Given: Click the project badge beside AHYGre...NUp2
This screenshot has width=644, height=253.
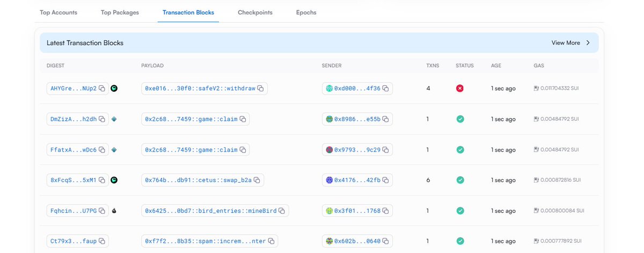Looking at the screenshot, I should tap(114, 88).
